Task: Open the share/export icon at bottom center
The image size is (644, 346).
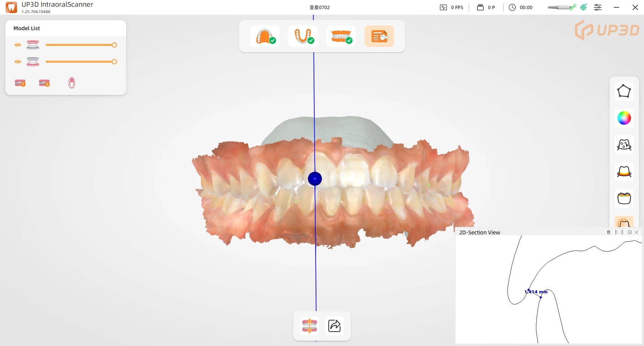Action: click(x=334, y=326)
